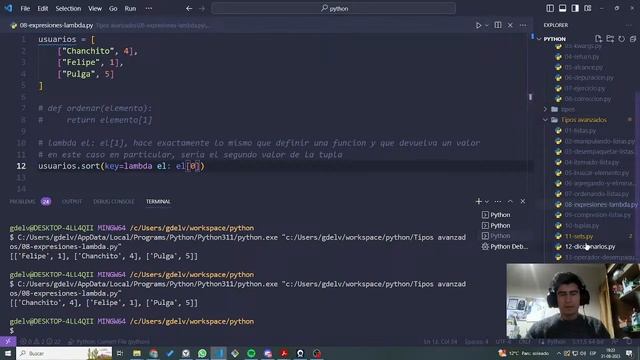
Task: Go back with navigation arrow
Action: point(189,8)
